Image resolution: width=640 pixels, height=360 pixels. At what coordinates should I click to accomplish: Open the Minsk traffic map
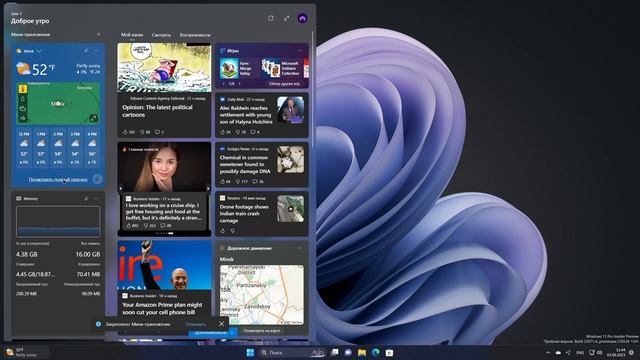[x=262, y=295]
